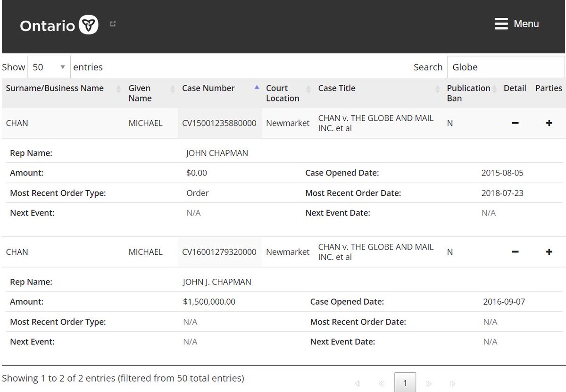Go to last page pagination icon
Viewport: 566px width, 392px height.
pos(453,384)
